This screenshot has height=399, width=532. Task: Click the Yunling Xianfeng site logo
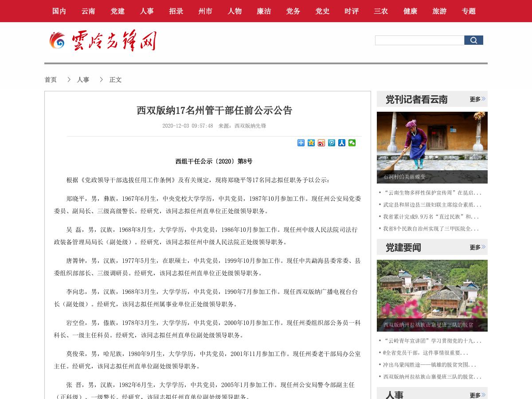102,40
